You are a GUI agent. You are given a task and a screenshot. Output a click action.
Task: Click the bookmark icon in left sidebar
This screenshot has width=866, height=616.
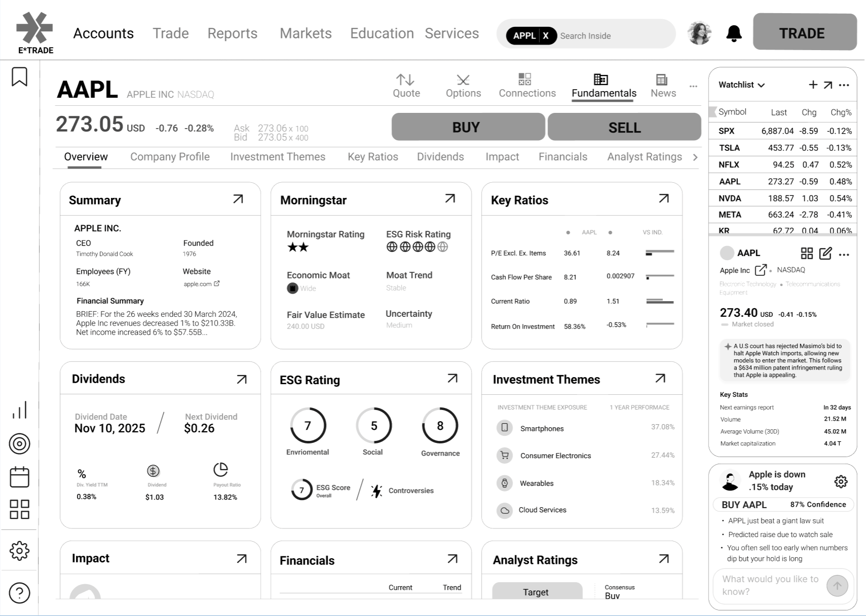pyautogui.click(x=19, y=77)
